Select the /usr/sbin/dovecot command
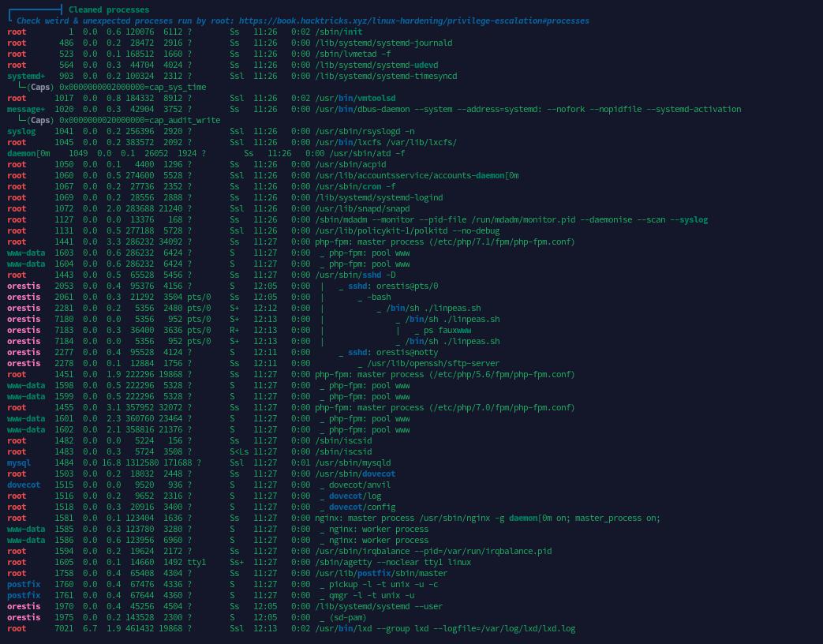The height and width of the screenshot is (644, 823). pyautogui.click(x=355, y=474)
